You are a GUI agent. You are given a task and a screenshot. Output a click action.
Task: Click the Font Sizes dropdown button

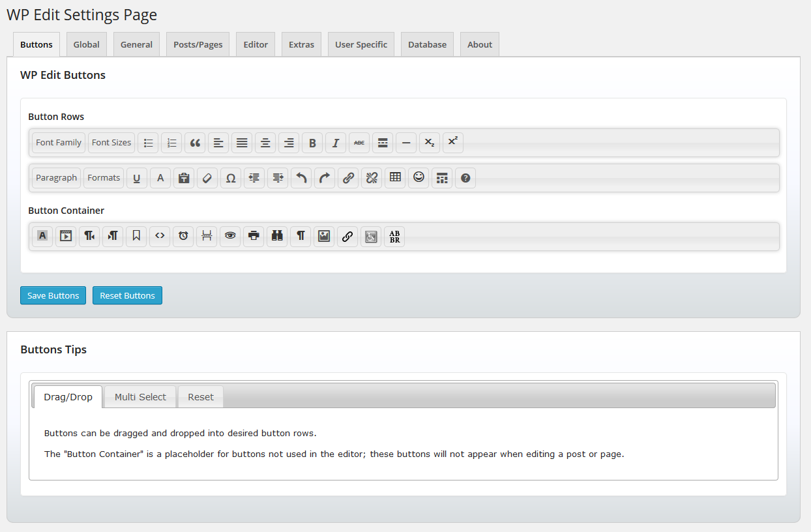tap(111, 143)
